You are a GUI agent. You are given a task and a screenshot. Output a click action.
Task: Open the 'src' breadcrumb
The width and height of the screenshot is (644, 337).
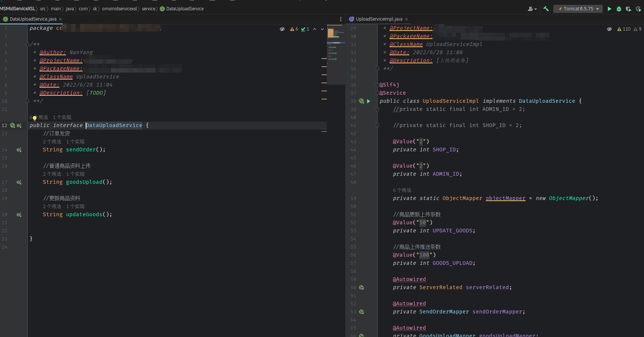[x=43, y=9]
